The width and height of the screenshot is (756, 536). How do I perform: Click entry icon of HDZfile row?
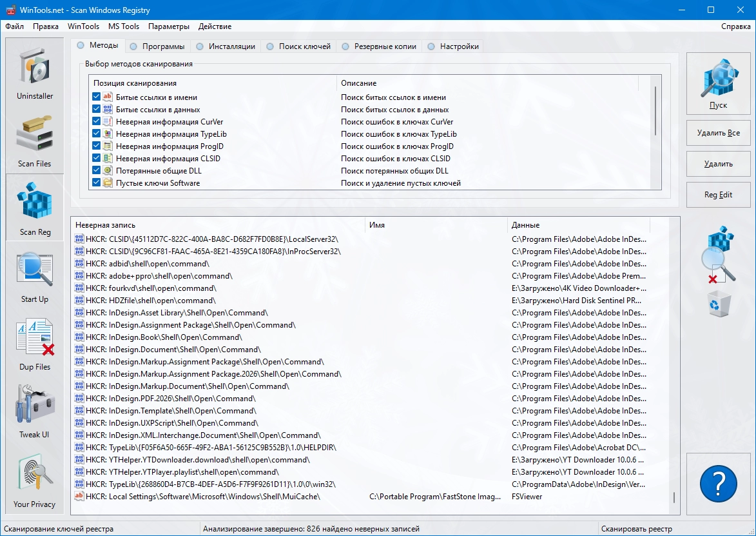pos(79,300)
